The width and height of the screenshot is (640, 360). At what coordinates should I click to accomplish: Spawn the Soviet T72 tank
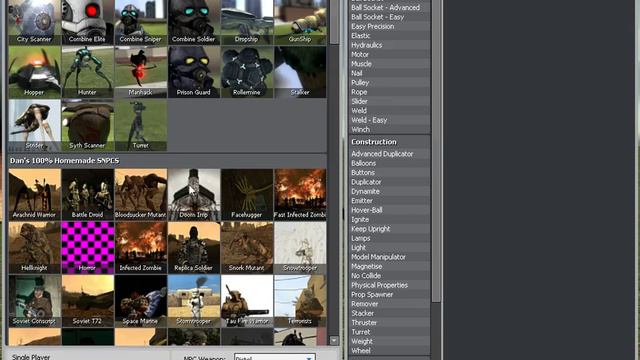click(x=87, y=301)
